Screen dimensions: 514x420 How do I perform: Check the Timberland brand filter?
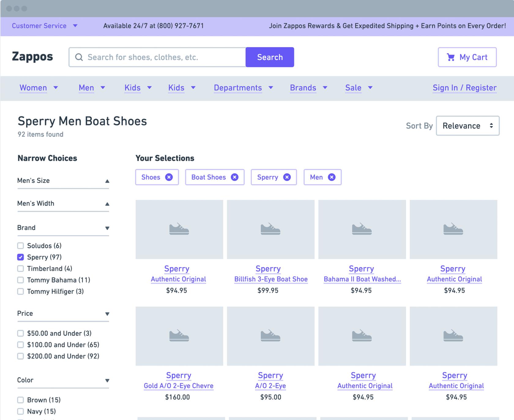20,269
